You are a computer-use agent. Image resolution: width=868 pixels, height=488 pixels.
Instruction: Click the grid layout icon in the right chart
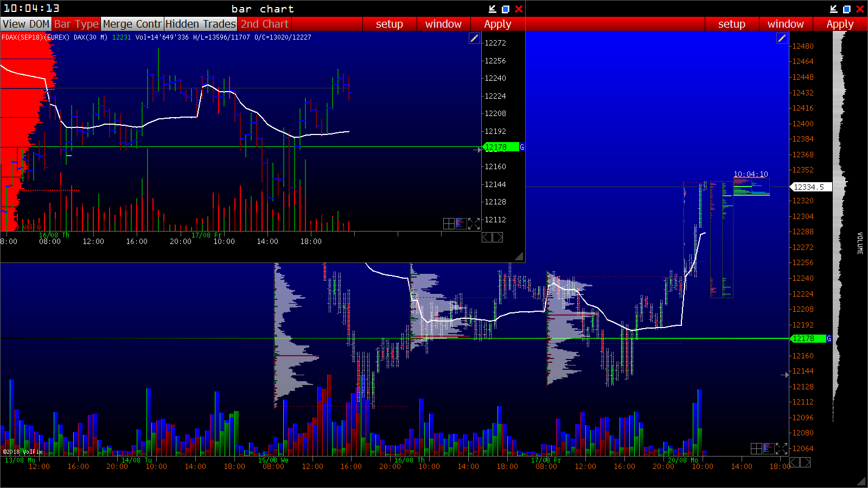pos(756,448)
